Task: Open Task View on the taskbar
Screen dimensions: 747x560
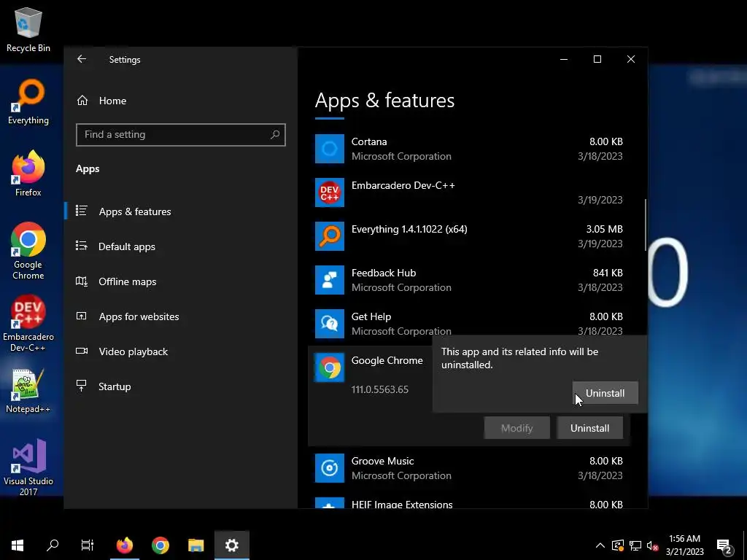Action: 88,545
